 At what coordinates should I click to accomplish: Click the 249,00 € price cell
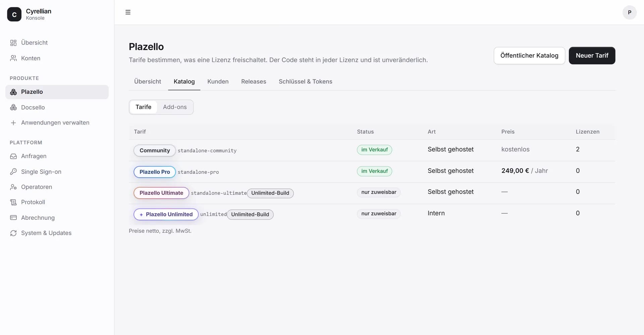pyautogui.click(x=525, y=171)
